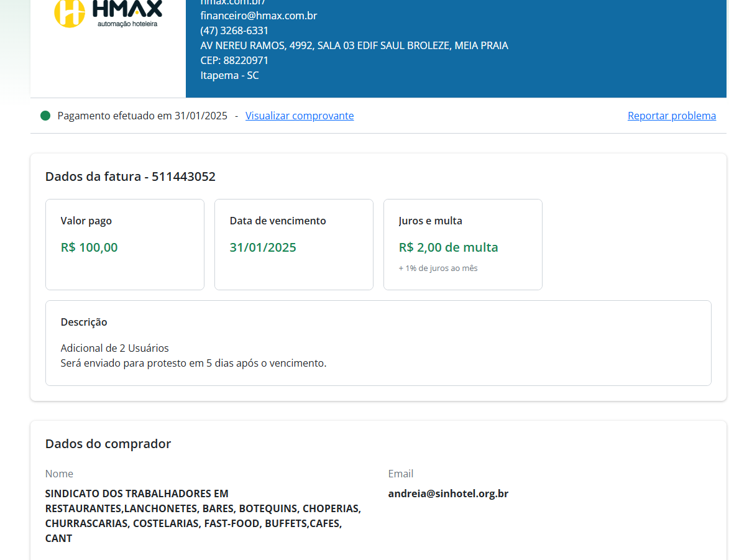Click the Dados do comprador heading

click(x=108, y=444)
